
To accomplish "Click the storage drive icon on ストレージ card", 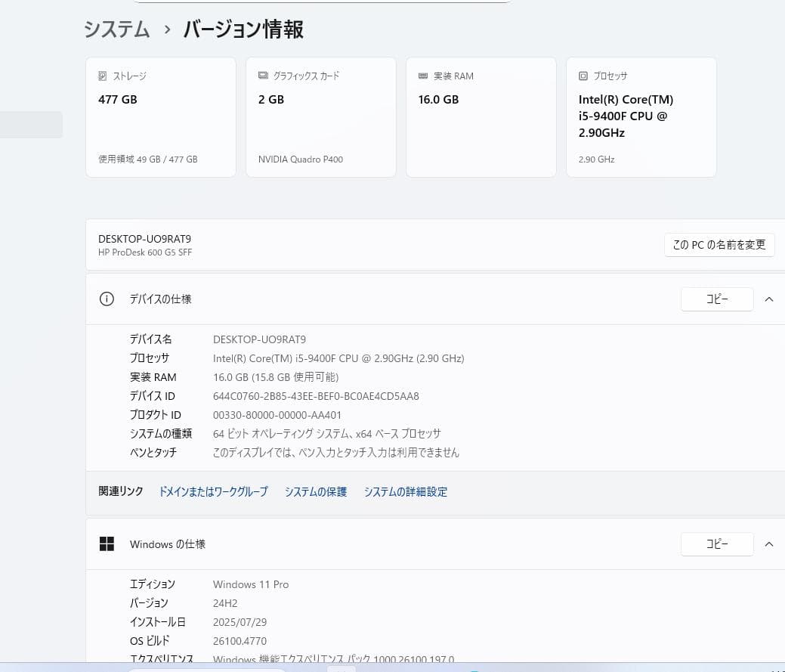I will (103, 76).
